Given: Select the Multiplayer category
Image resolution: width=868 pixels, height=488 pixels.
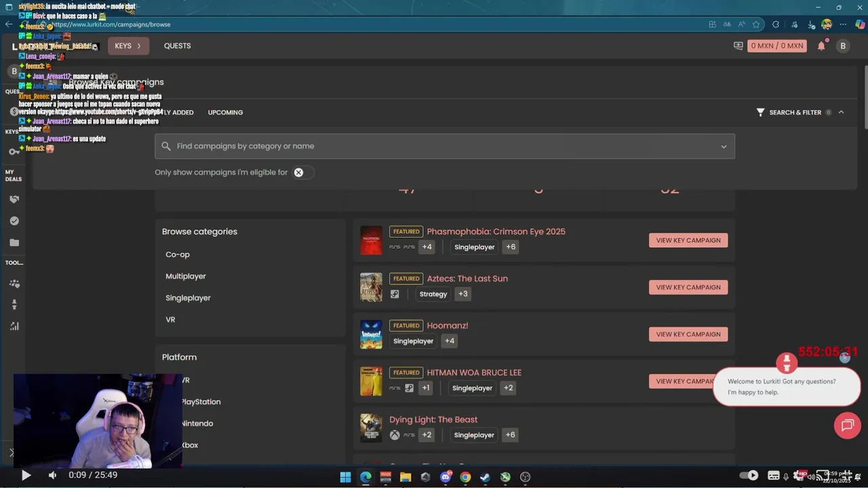Looking at the screenshot, I should click(186, 277).
